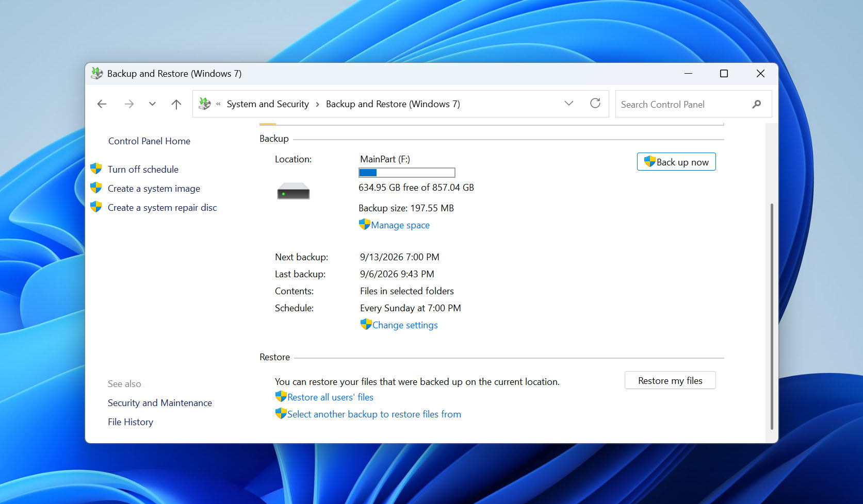Image resolution: width=863 pixels, height=504 pixels.
Task: Open the recent locations dropdown chevron
Action: point(152,104)
